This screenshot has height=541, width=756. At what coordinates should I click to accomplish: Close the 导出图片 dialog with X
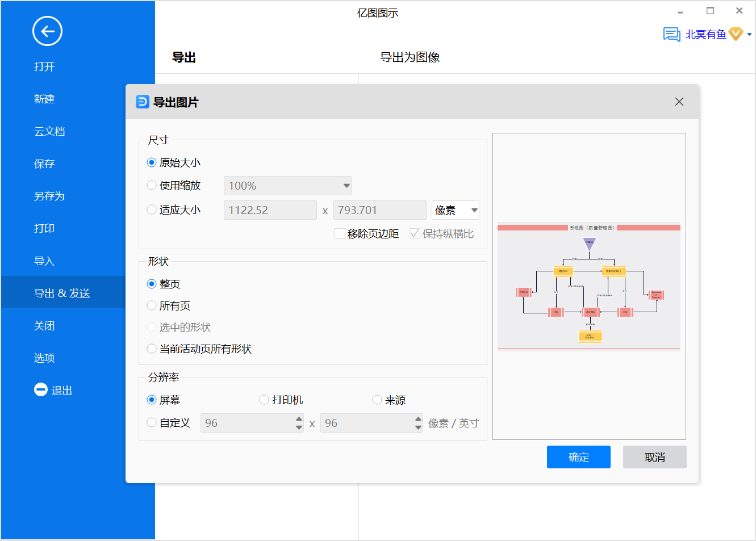coord(679,102)
